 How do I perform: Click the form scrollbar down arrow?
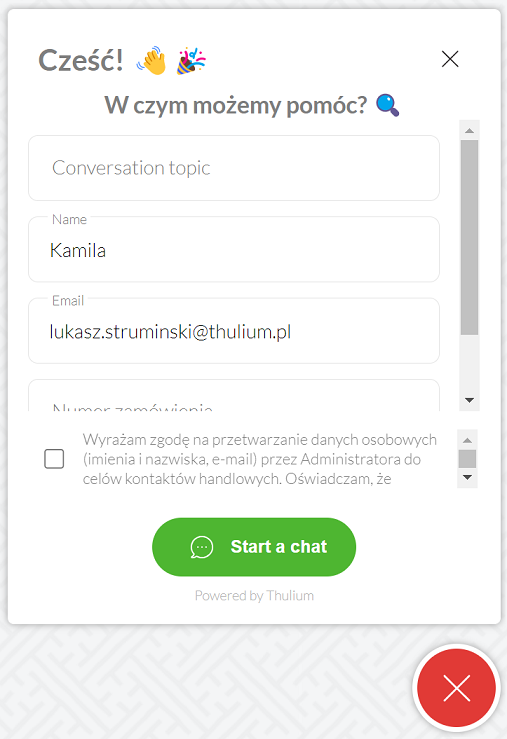point(469,400)
